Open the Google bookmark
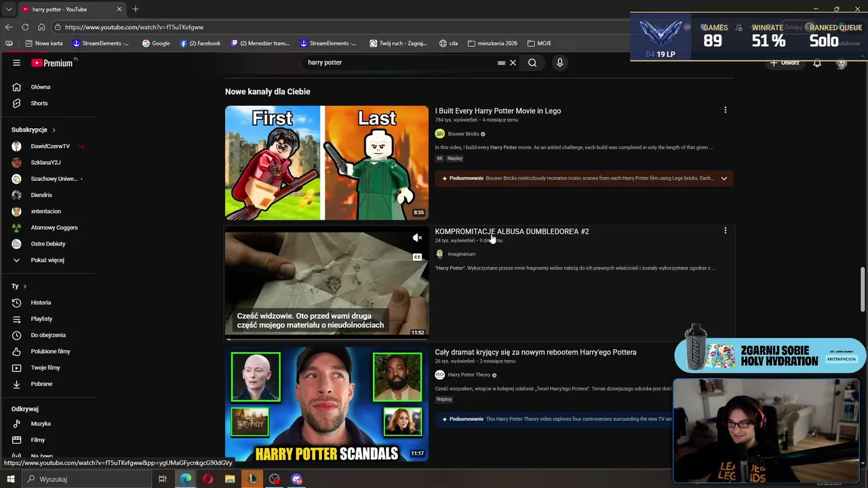868x488 pixels. 156,43
